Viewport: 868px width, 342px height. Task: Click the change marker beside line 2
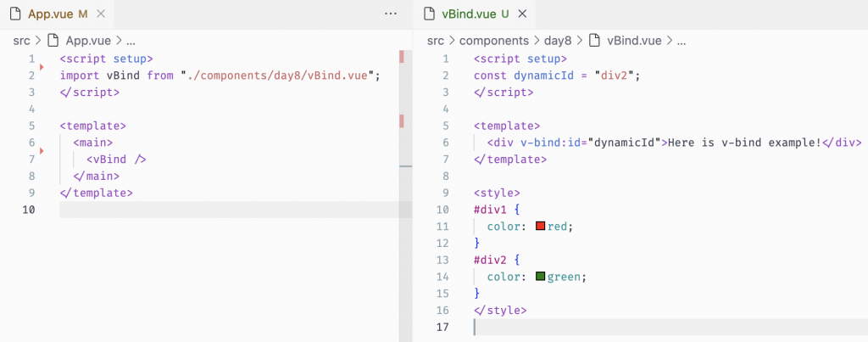tap(42, 66)
